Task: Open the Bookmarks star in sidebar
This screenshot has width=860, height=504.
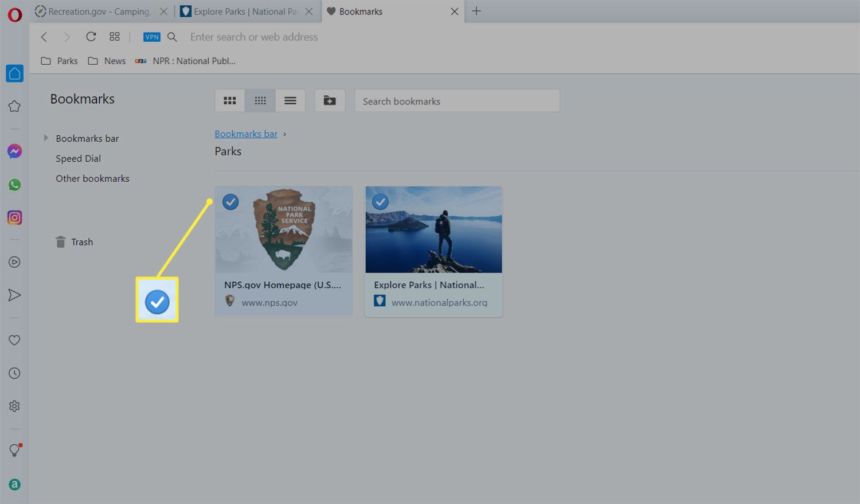Action: (x=14, y=106)
